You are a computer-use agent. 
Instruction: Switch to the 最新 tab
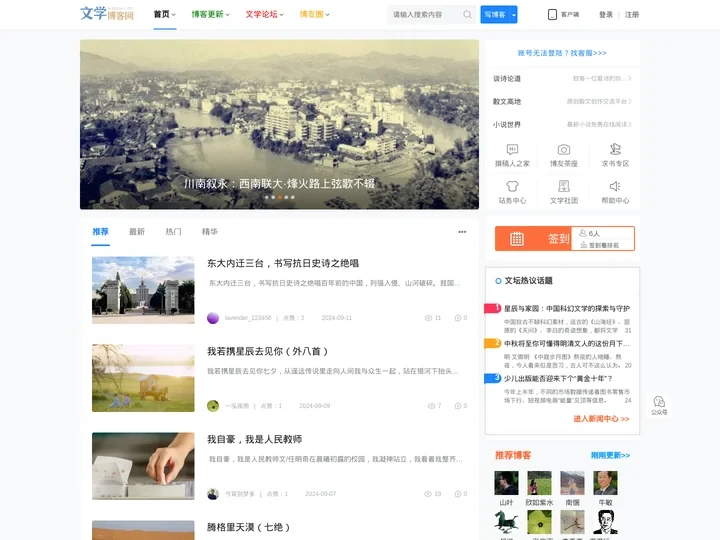coord(137,231)
